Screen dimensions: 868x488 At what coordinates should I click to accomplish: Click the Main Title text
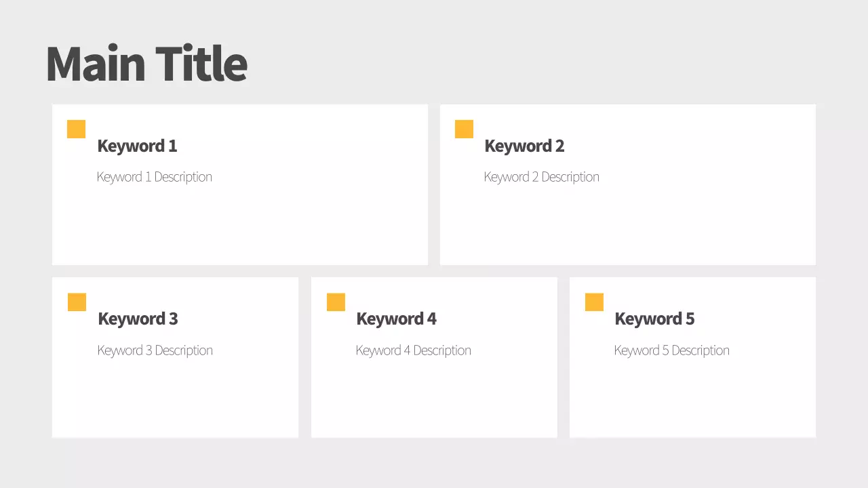(x=146, y=62)
